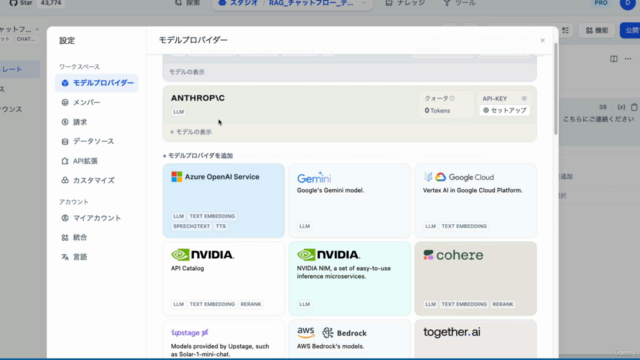This screenshot has width=640, height=360.
Task: Click the user avatar in top right
Action: [628, 3]
